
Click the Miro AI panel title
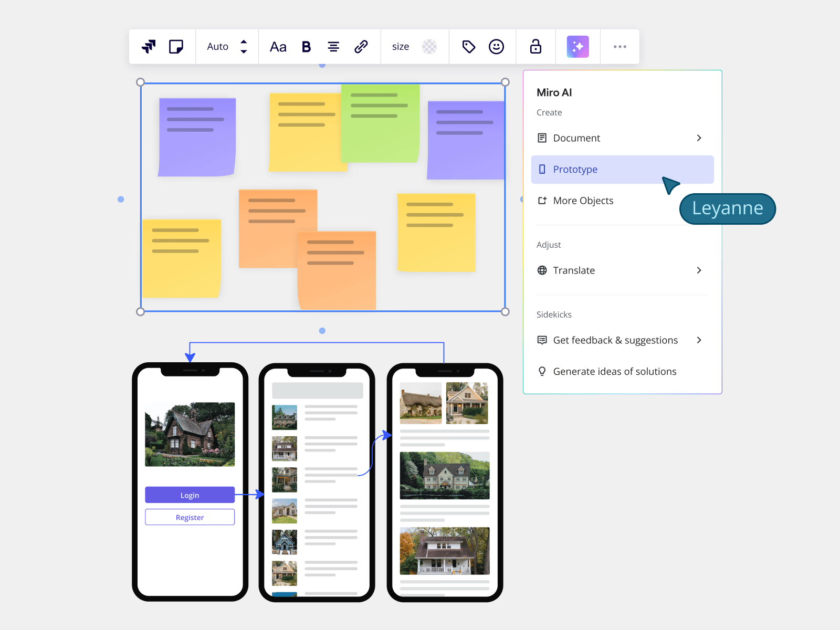coord(554,92)
